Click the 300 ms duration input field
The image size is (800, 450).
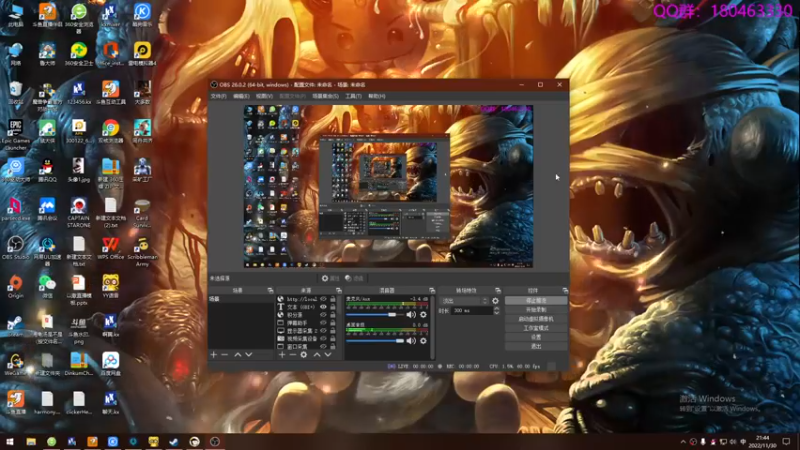click(x=472, y=311)
